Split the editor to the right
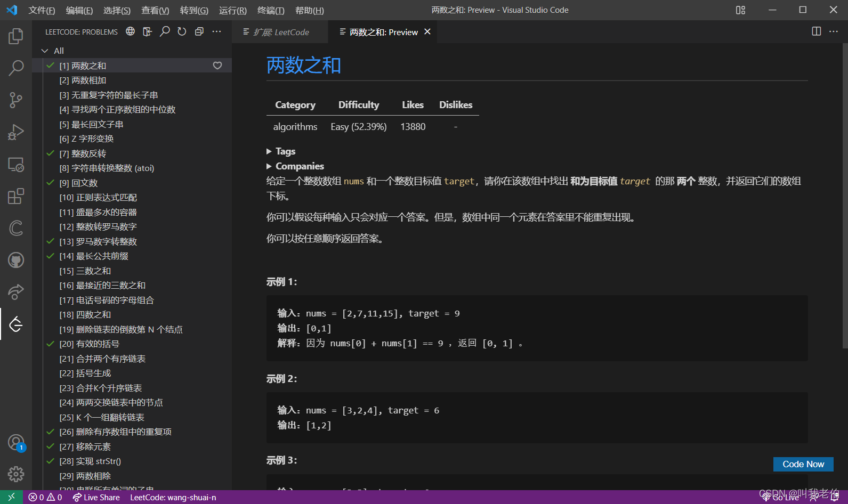848x504 pixels. 816,31
